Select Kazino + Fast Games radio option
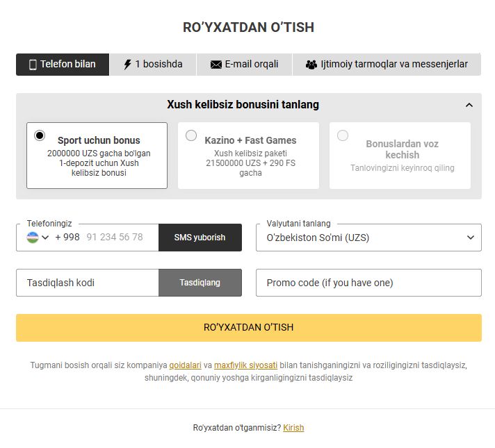Viewport: 495px width, 448px height. pyautogui.click(x=191, y=135)
